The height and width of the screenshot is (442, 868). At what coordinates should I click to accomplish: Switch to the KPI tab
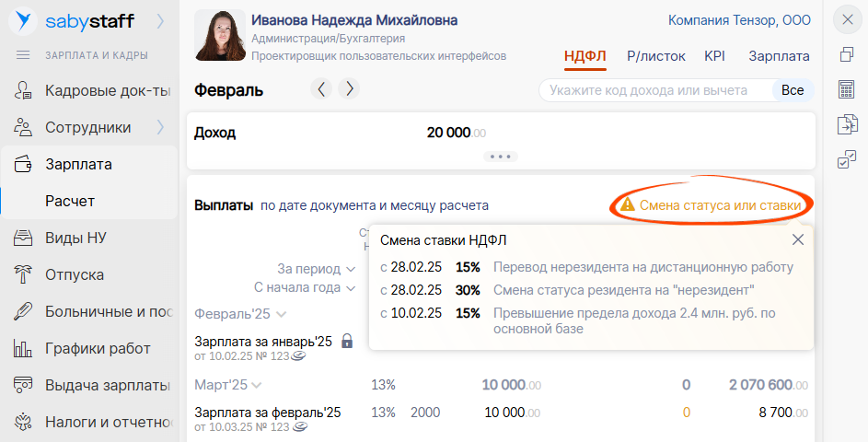pos(714,56)
